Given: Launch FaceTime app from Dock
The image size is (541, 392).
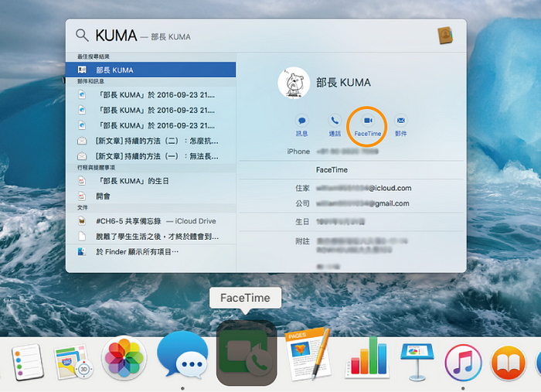Looking at the screenshot, I should coord(247,353).
